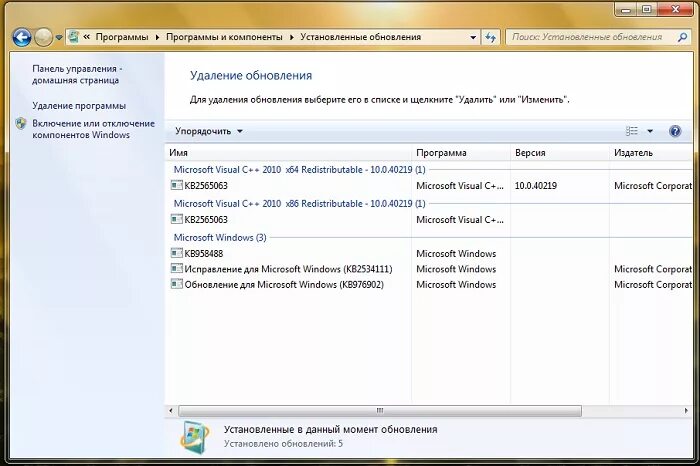Image resolution: width=700 pixels, height=466 pixels.
Task: Change view with the view icon
Action: [x=632, y=131]
